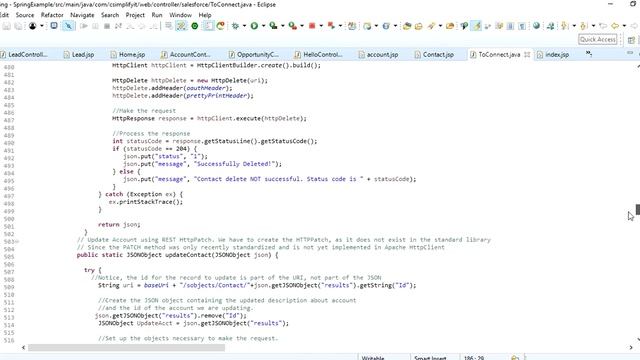Open the Next Annotation dropdown arrow
The width and height of the screenshot is (640, 360).
tap(574, 26)
